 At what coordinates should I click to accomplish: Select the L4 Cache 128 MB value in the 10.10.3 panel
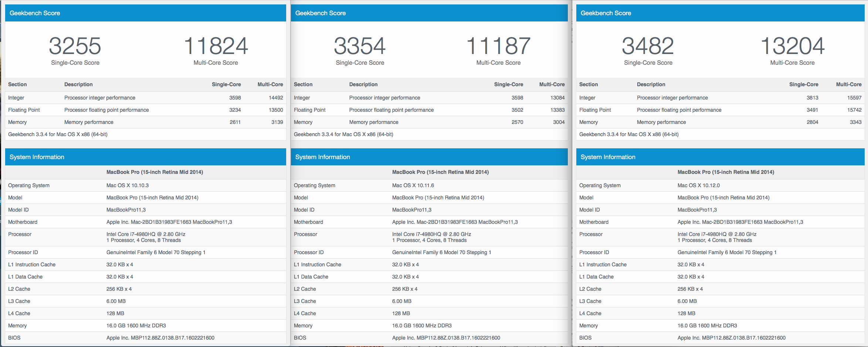tap(115, 313)
